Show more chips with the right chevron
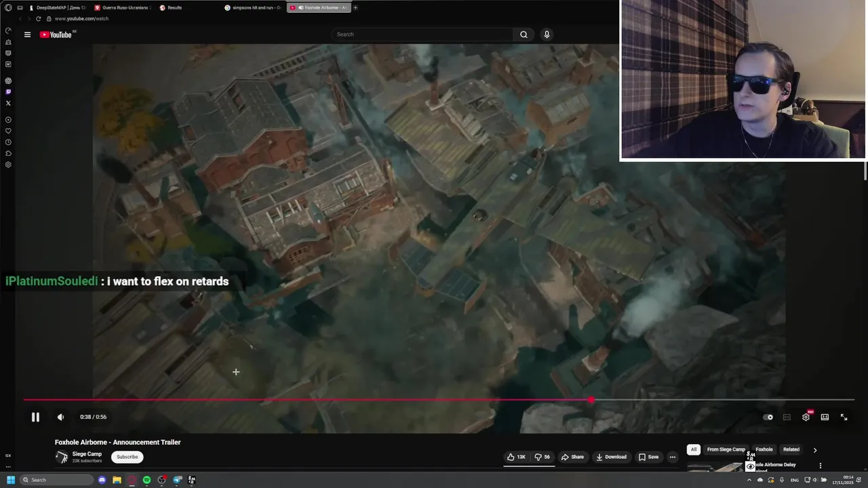Image resolution: width=868 pixels, height=488 pixels. 815,450
